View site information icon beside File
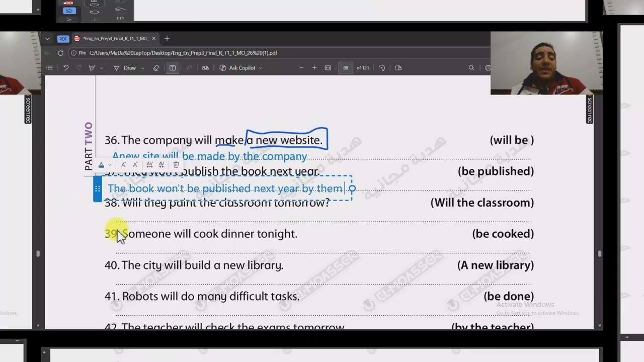Viewport: 644px width, 362px height. [73, 53]
